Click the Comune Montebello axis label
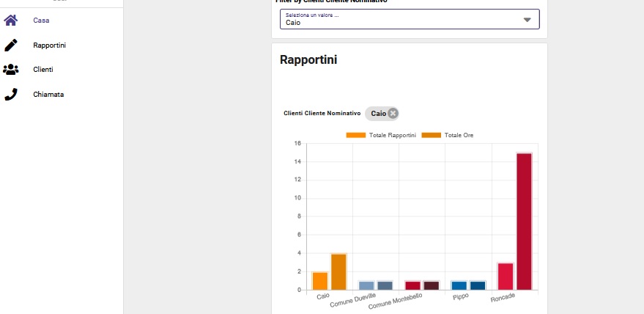This screenshot has height=314, width=644. (395, 302)
